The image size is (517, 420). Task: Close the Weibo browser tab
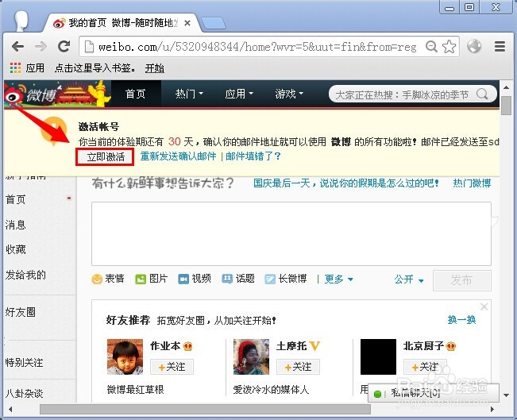tap(187, 23)
